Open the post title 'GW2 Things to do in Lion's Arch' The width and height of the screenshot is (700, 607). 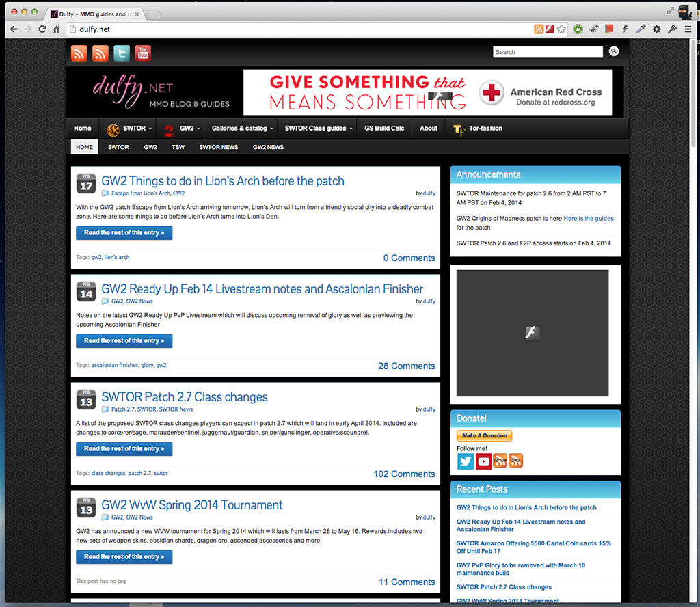pyautogui.click(x=223, y=180)
